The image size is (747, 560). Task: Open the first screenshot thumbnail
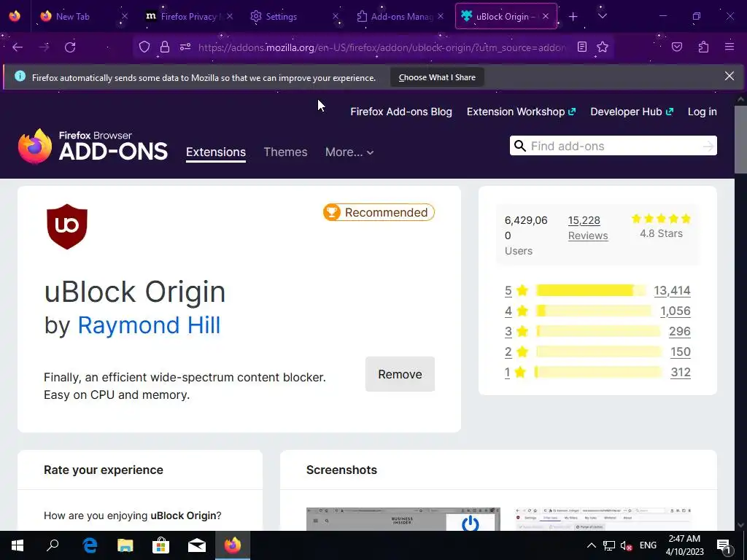point(403,519)
